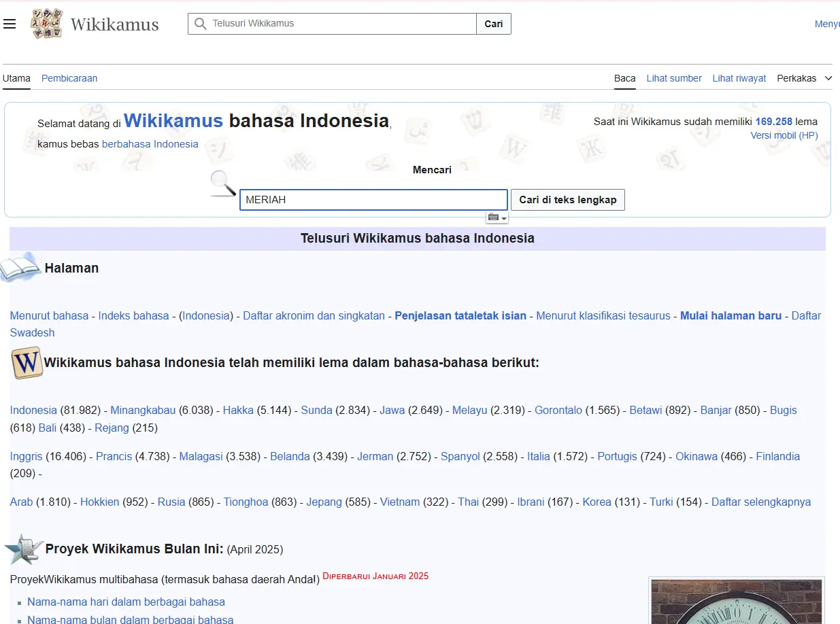This screenshot has width=840, height=624.
Task: Open the hamburger navigation menu
Action: pos(10,23)
